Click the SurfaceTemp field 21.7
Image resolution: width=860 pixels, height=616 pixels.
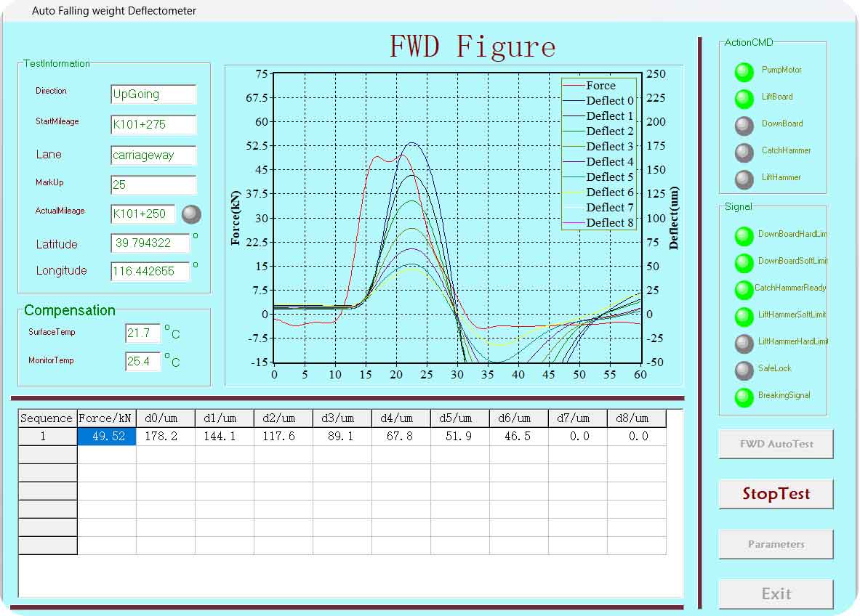[142, 333]
